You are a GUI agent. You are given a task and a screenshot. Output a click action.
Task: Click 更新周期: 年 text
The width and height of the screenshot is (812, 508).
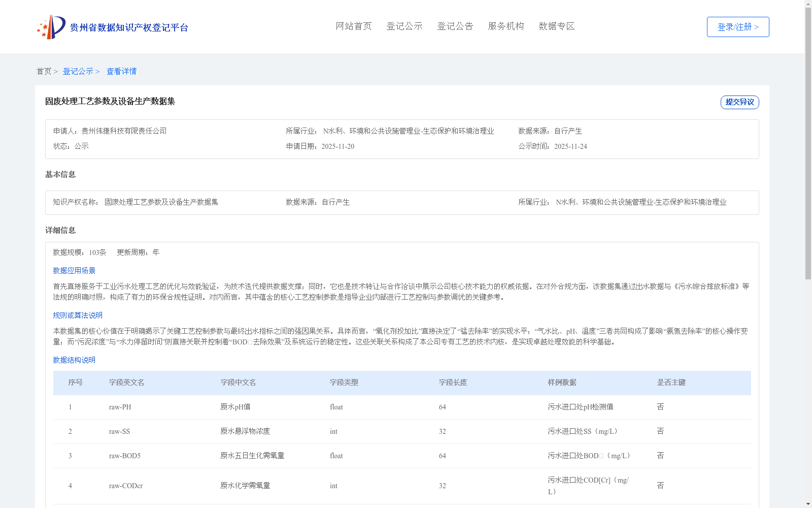(x=138, y=252)
